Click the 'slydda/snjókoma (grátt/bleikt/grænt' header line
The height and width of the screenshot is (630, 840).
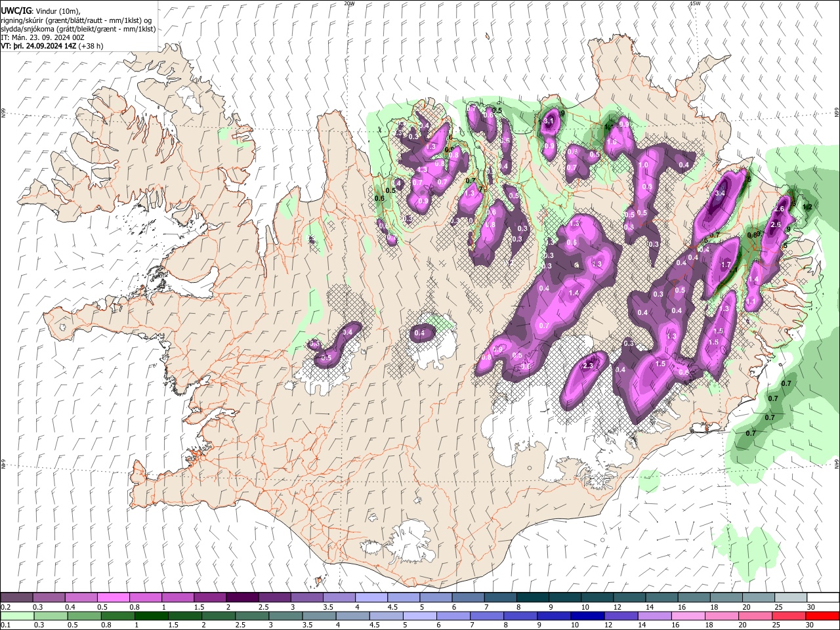(78, 29)
